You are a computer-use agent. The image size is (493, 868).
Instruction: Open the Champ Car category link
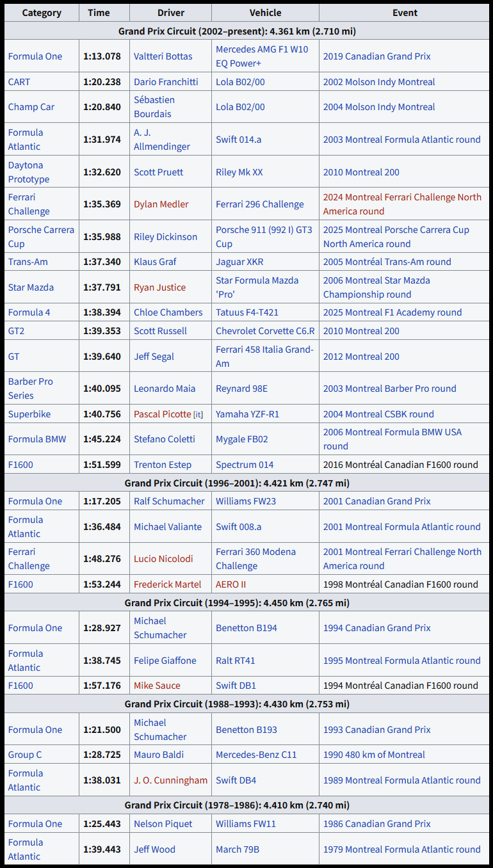(x=31, y=107)
